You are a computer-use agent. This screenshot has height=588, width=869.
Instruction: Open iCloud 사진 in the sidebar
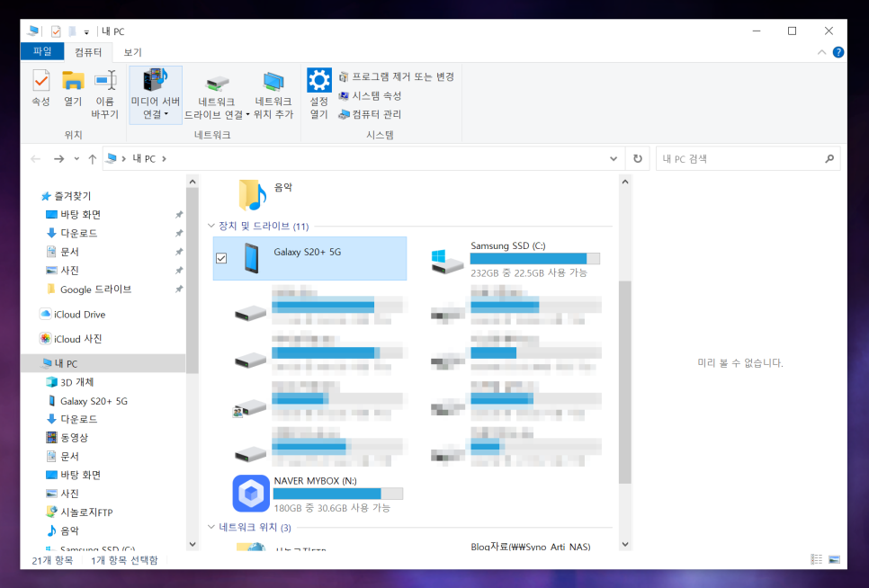(71, 339)
